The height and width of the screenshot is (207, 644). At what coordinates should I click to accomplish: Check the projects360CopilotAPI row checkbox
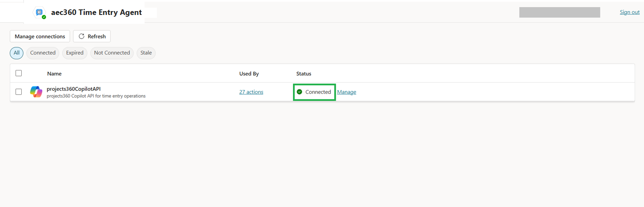[19, 92]
